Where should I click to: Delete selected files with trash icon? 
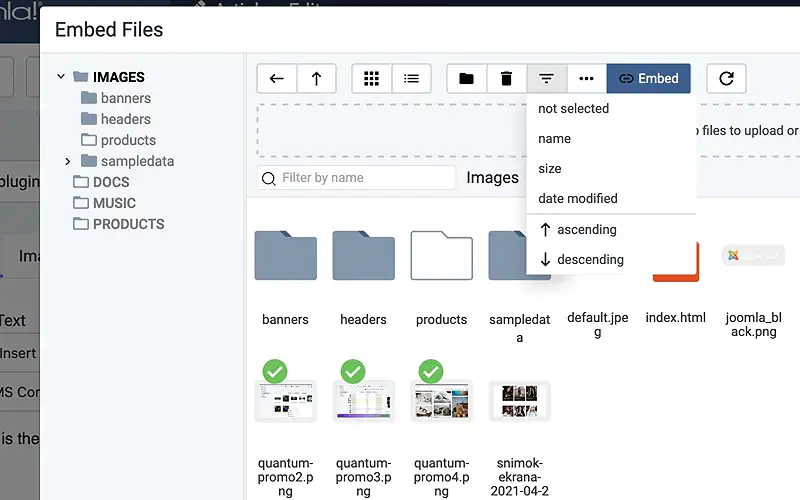coord(506,79)
